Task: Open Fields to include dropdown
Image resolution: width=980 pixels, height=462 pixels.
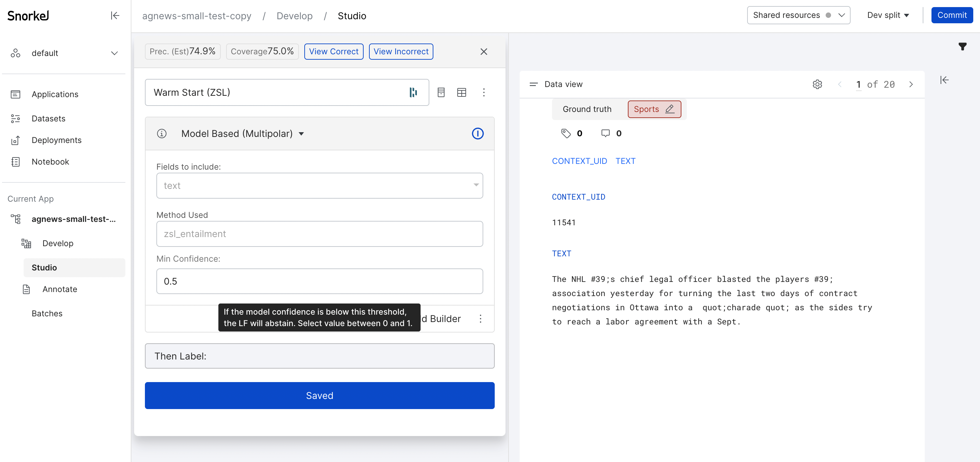Action: [319, 185]
